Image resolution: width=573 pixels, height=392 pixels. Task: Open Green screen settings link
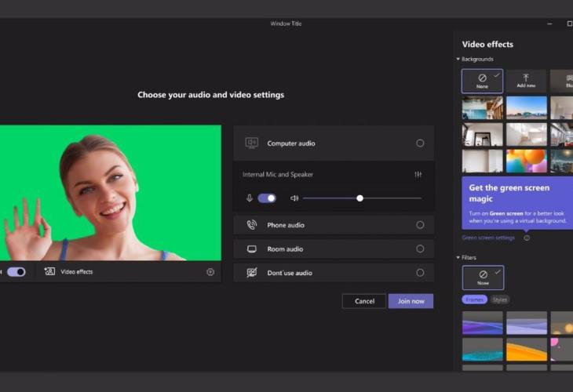coord(488,238)
